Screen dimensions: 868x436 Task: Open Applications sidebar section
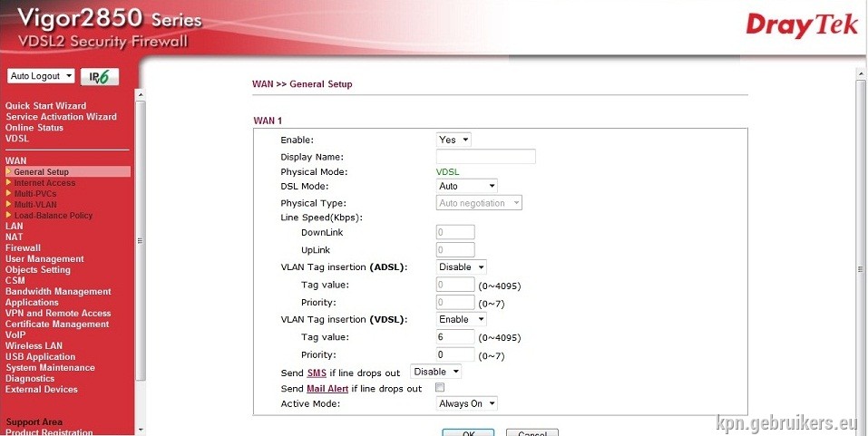[32, 303]
